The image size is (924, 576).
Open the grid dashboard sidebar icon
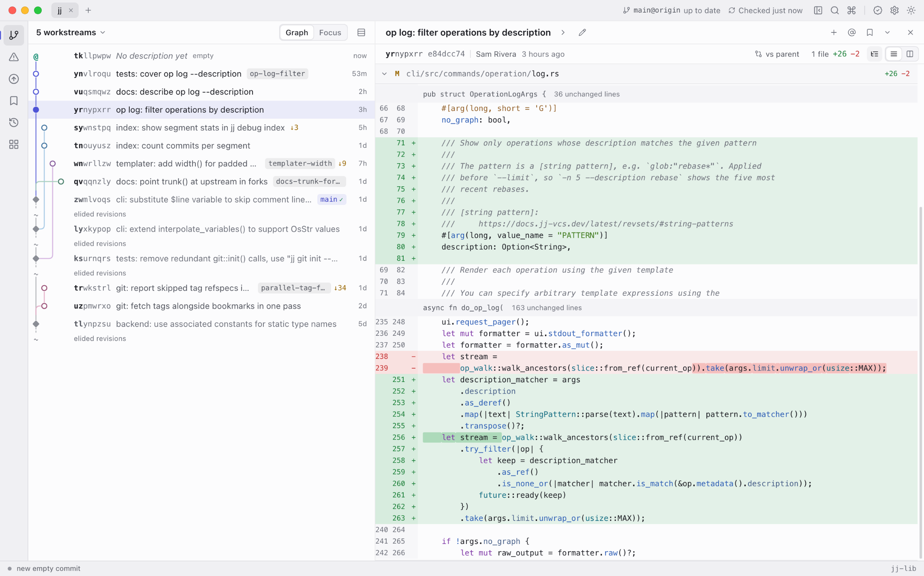14,145
